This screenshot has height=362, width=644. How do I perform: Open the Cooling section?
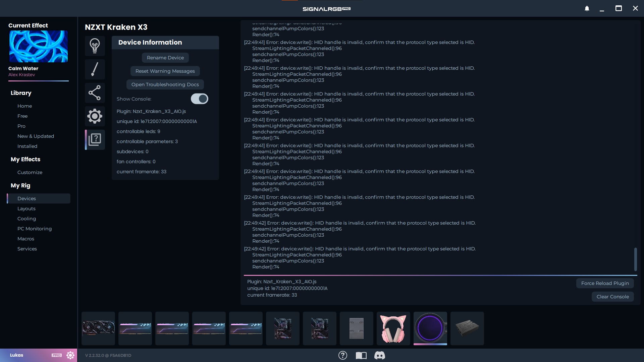[x=26, y=219]
